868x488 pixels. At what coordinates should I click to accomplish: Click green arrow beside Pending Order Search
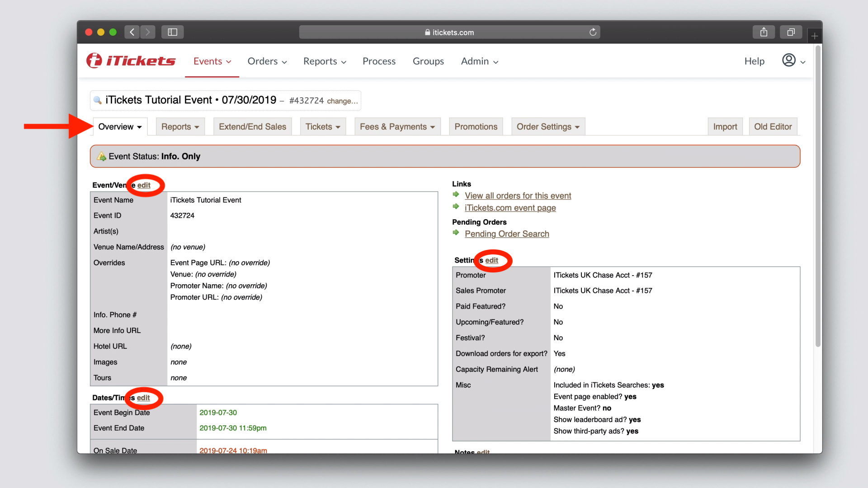[456, 232]
